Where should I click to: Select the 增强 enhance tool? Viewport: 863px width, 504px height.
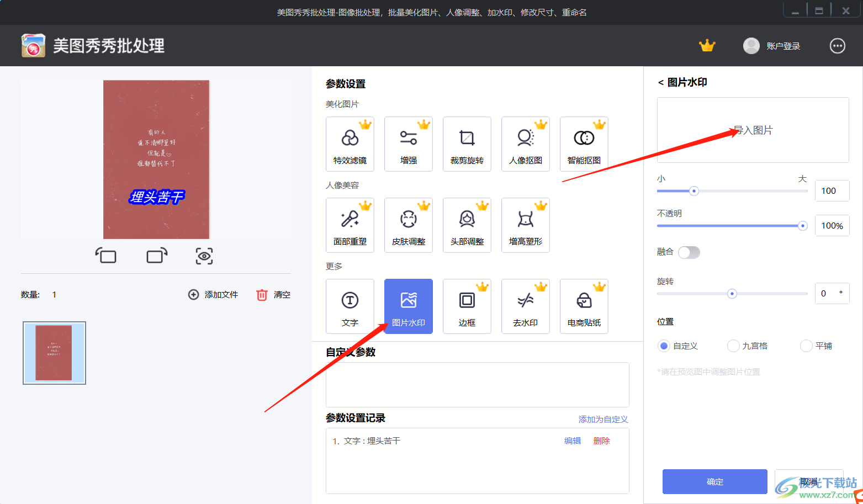point(409,144)
